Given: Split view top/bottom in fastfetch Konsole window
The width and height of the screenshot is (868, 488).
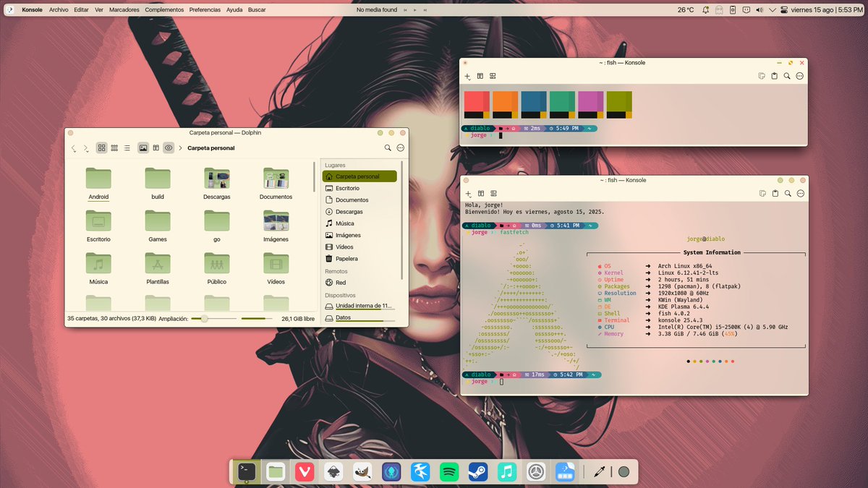Looking at the screenshot, I should click(493, 194).
